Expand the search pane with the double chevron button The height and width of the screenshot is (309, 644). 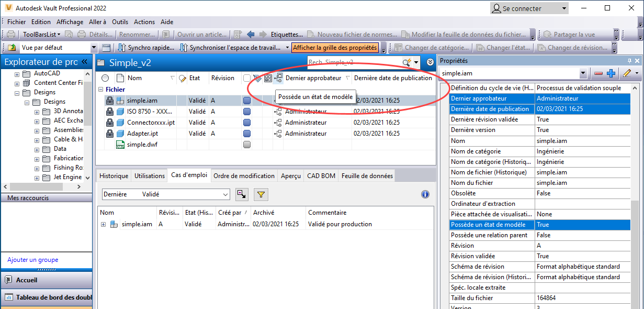pos(430,62)
